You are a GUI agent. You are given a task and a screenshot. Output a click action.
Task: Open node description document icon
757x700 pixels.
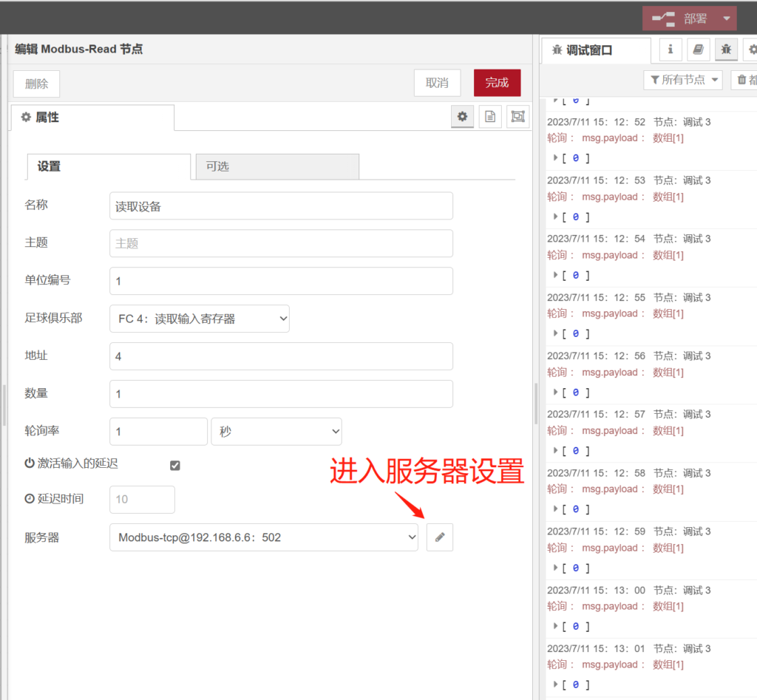tap(490, 116)
